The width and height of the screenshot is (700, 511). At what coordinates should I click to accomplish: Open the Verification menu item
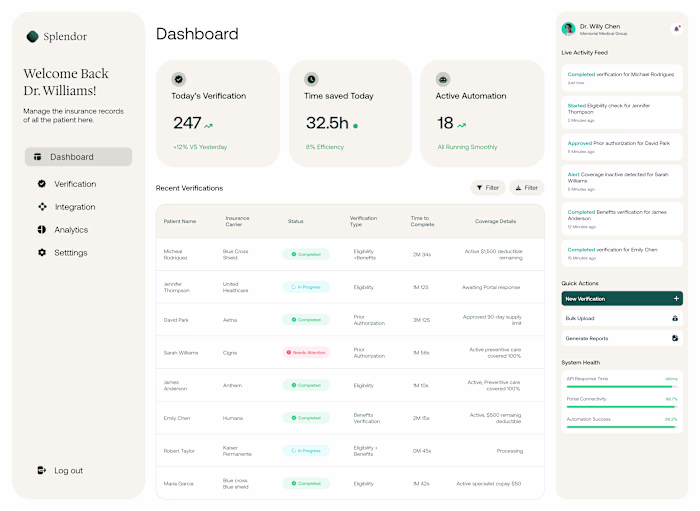tap(75, 184)
